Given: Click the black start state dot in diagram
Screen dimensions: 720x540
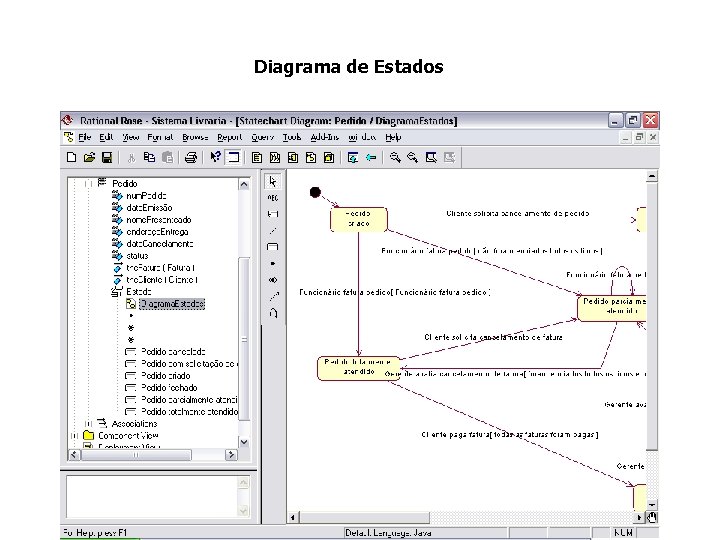Looking at the screenshot, I should (x=315, y=192).
